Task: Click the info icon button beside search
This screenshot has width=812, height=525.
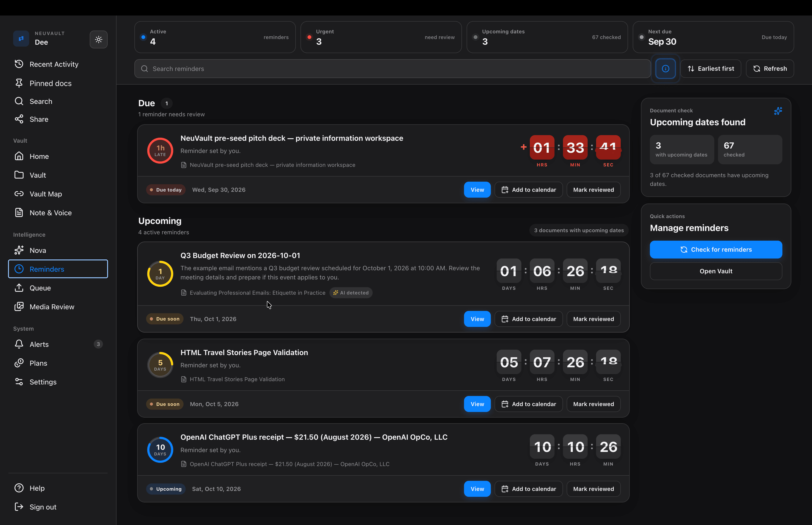Action: coord(665,69)
